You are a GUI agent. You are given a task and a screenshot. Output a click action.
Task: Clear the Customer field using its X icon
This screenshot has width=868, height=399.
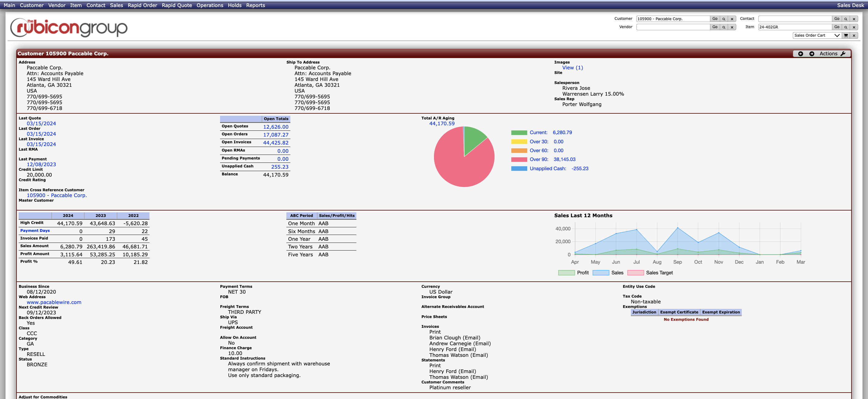pyautogui.click(x=731, y=19)
